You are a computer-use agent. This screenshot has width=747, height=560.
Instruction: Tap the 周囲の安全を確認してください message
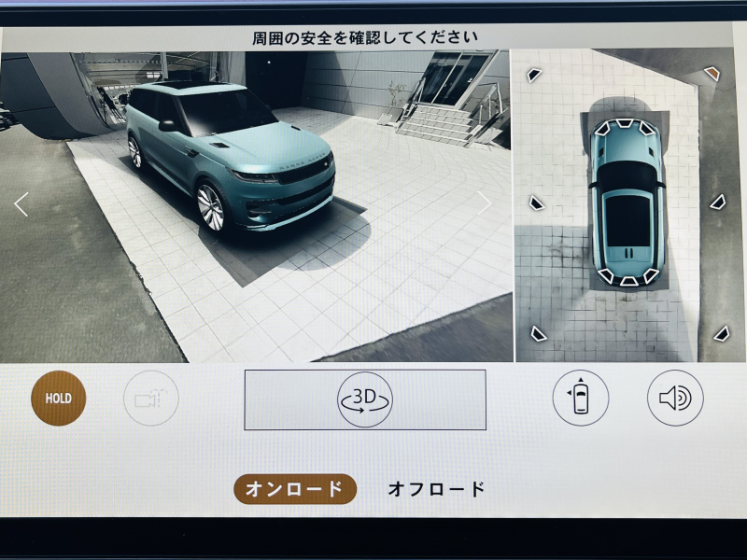(x=364, y=37)
